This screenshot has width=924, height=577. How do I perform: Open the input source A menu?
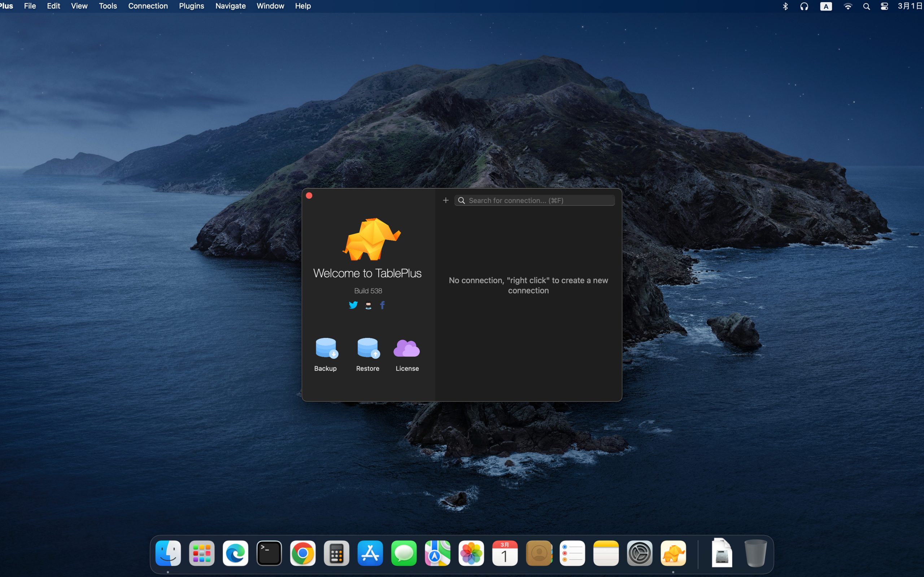tap(826, 6)
